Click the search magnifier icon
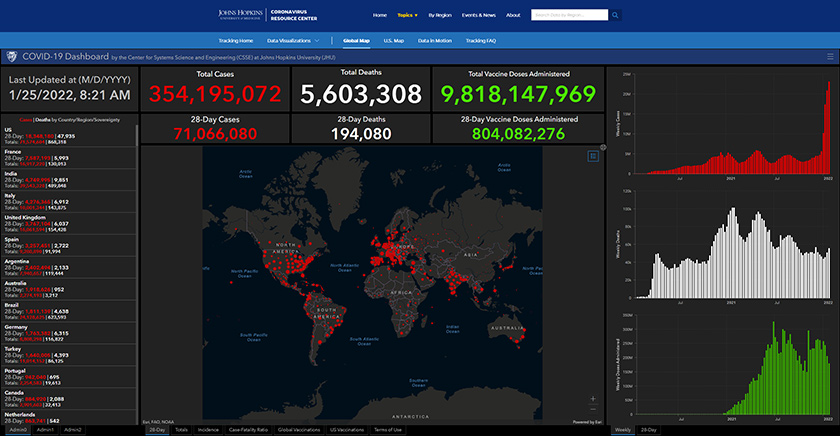840x436 pixels. [616, 15]
